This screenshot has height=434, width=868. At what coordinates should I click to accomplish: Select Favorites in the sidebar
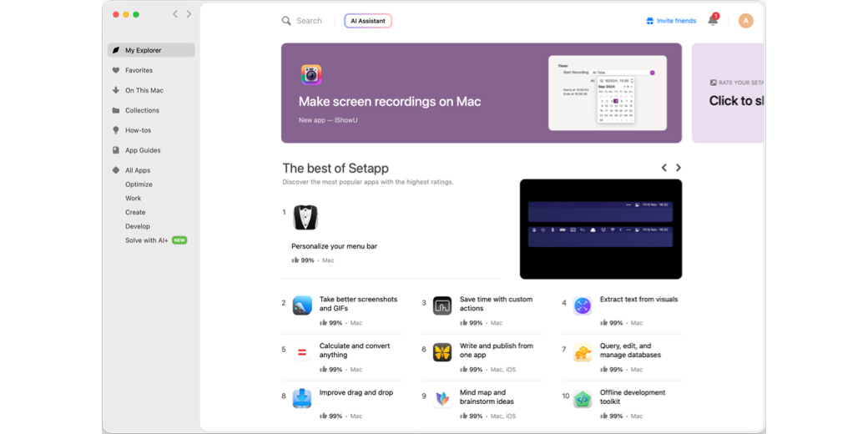pos(139,70)
